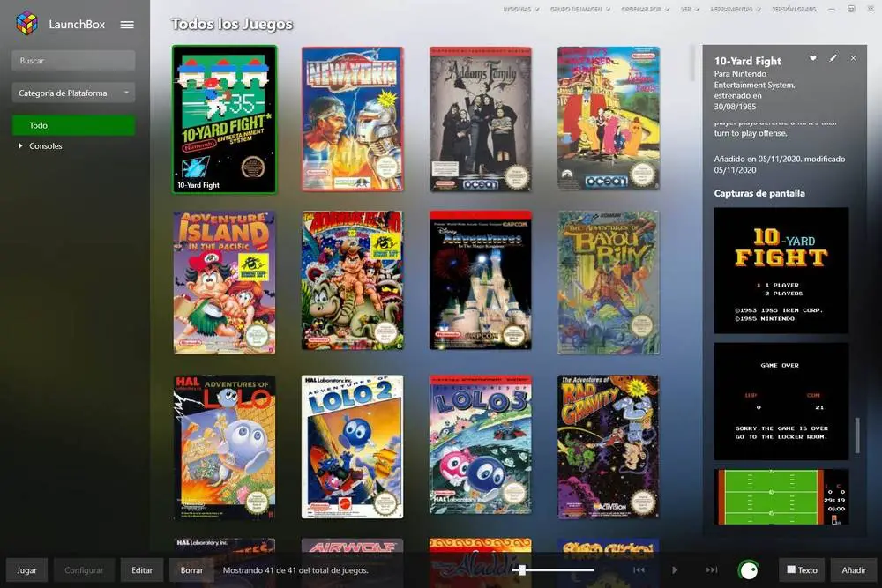Select Adventures in the Magic Kingdom cover

tap(481, 280)
